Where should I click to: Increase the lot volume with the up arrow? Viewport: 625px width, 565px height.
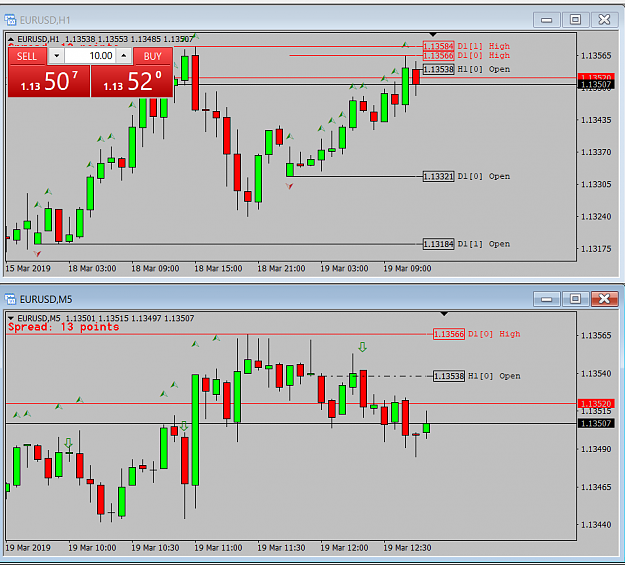[x=124, y=56]
